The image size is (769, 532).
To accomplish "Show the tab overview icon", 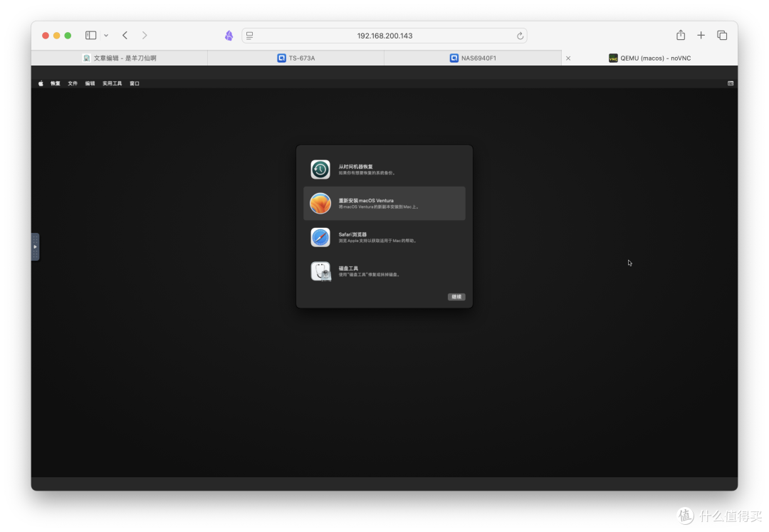I will [722, 35].
